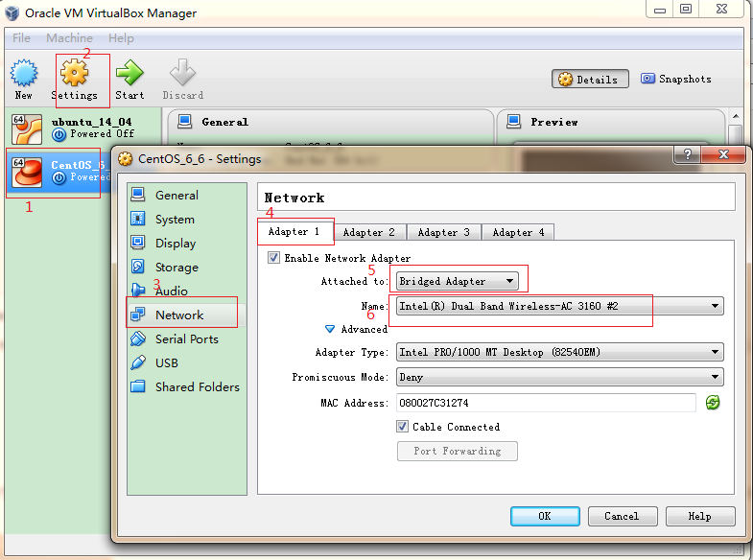
Task: Click the Port Forwarding button
Action: [458, 451]
